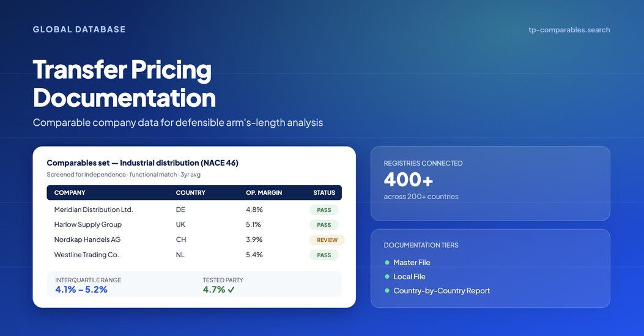Click the REGISTRIES CONNECTED label
The width and height of the screenshot is (644, 336).
point(423,163)
